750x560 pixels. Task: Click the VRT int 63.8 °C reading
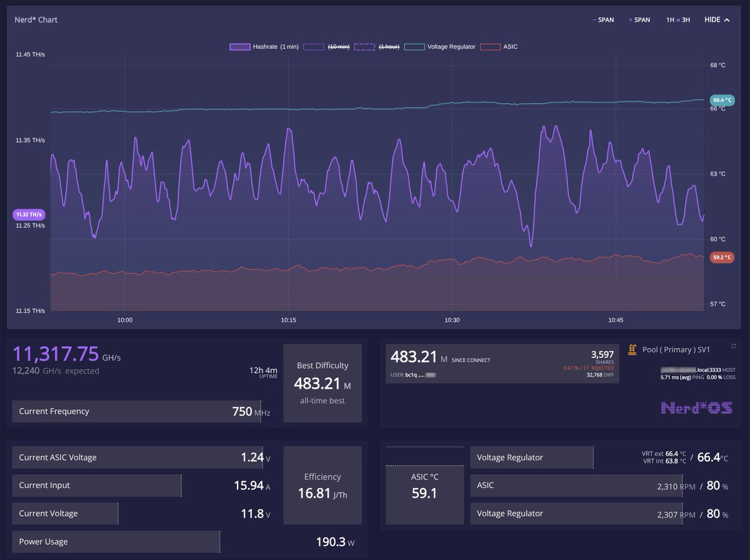664,461
